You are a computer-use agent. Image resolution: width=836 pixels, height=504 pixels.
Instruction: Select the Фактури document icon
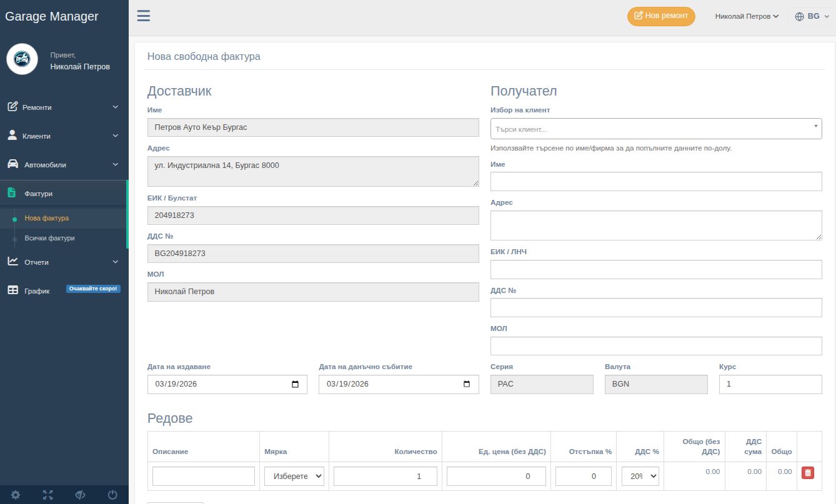pos(12,193)
